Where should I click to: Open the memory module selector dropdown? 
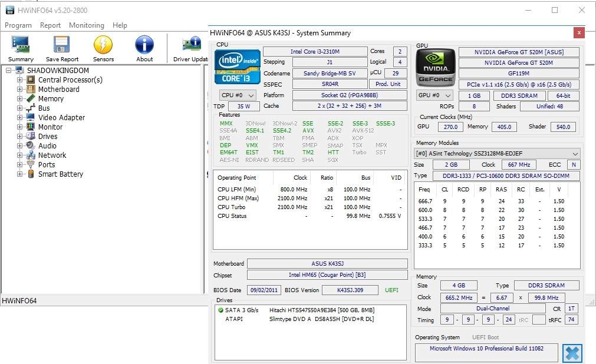tap(498, 154)
